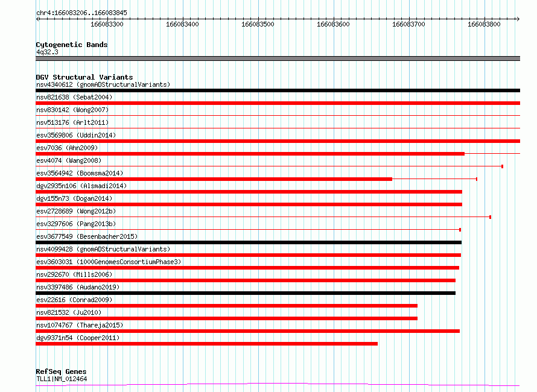Click the black bar for esv3677549
Viewport: 537px width, 392px height.
(x=249, y=242)
